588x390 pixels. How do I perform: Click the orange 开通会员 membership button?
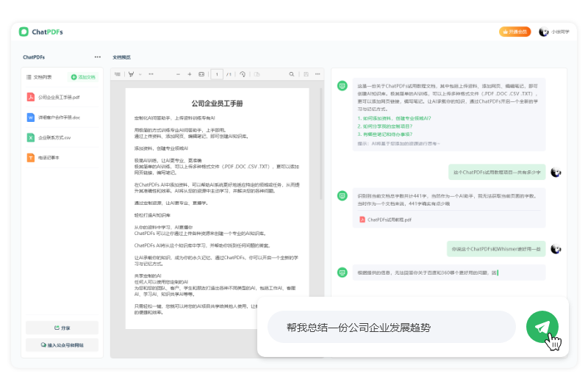[514, 32]
